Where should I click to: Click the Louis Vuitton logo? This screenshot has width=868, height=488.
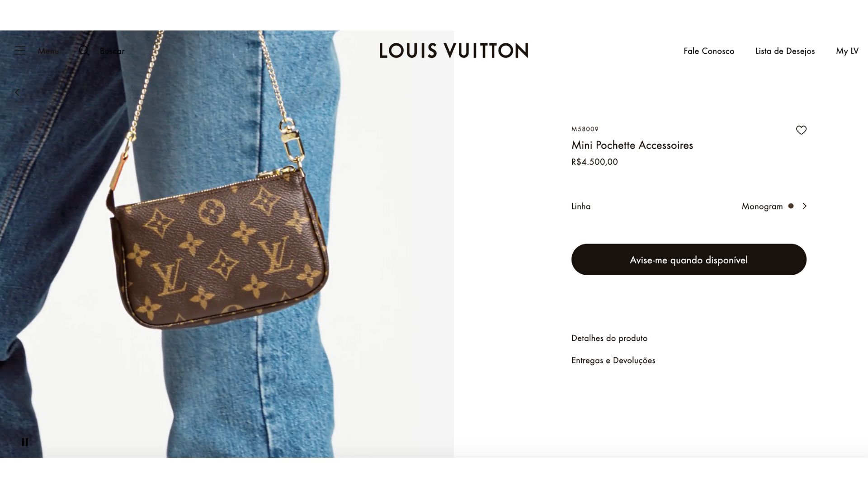coord(454,51)
